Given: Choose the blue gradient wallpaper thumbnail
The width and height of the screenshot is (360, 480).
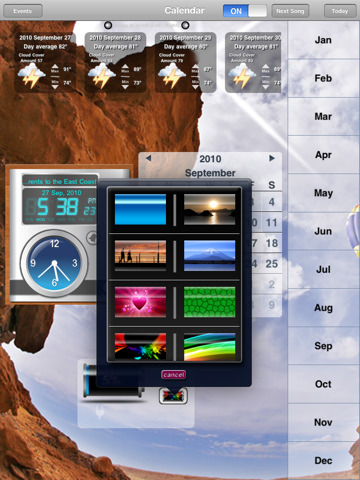Looking at the screenshot, I should [x=140, y=209].
